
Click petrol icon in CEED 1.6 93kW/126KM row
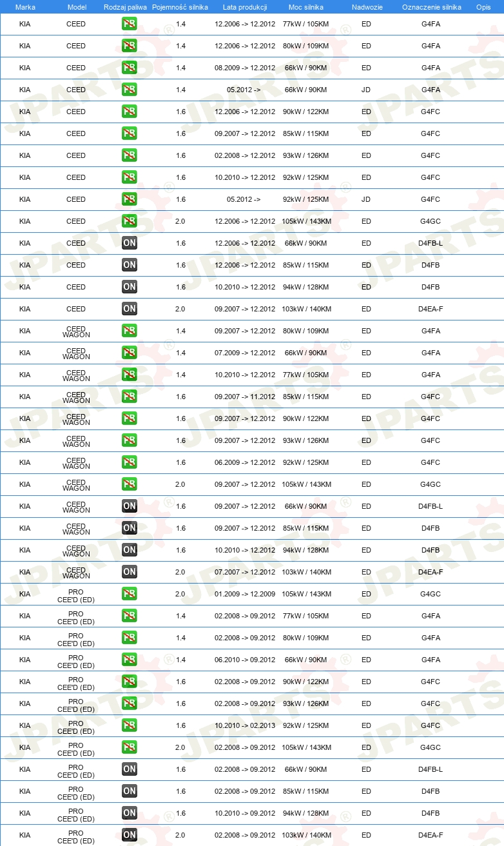pos(129,155)
